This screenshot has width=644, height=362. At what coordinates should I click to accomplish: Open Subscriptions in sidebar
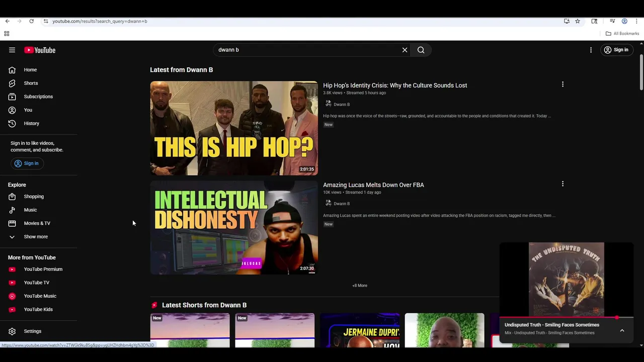39,97
